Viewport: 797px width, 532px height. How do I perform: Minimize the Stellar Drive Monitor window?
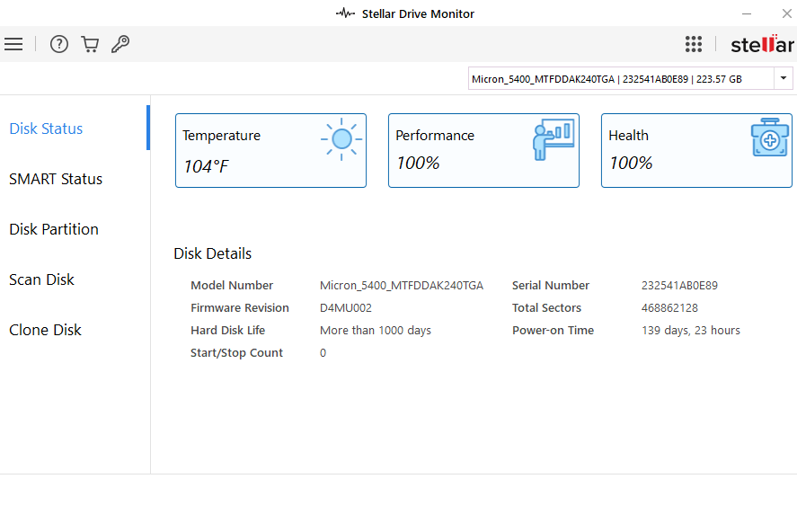coord(746,13)
